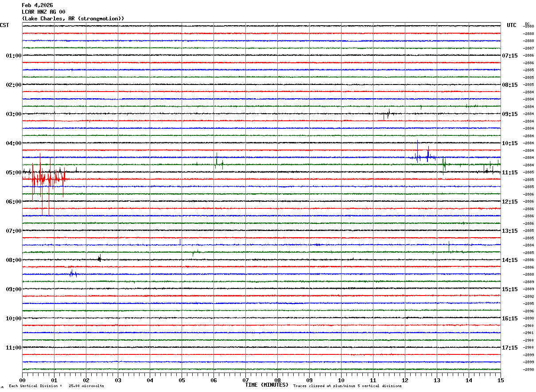Click the black blip on the 08:00 CST trace

click(99, 259)
